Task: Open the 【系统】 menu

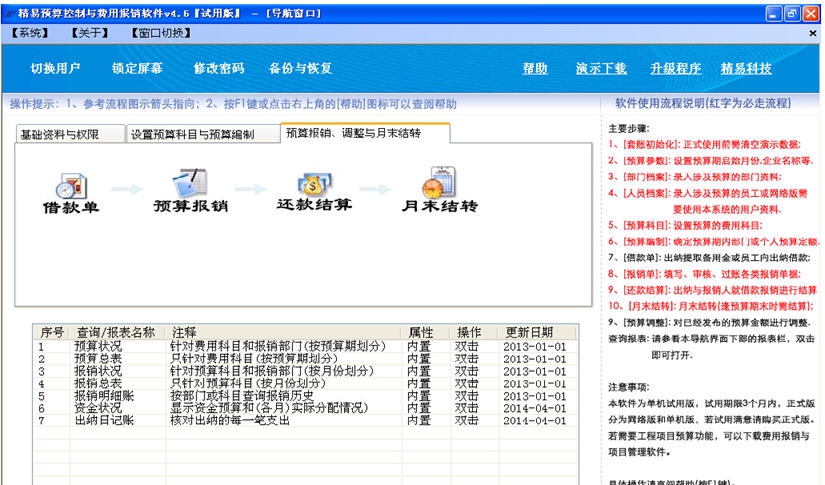Action: tap(30, 33)
